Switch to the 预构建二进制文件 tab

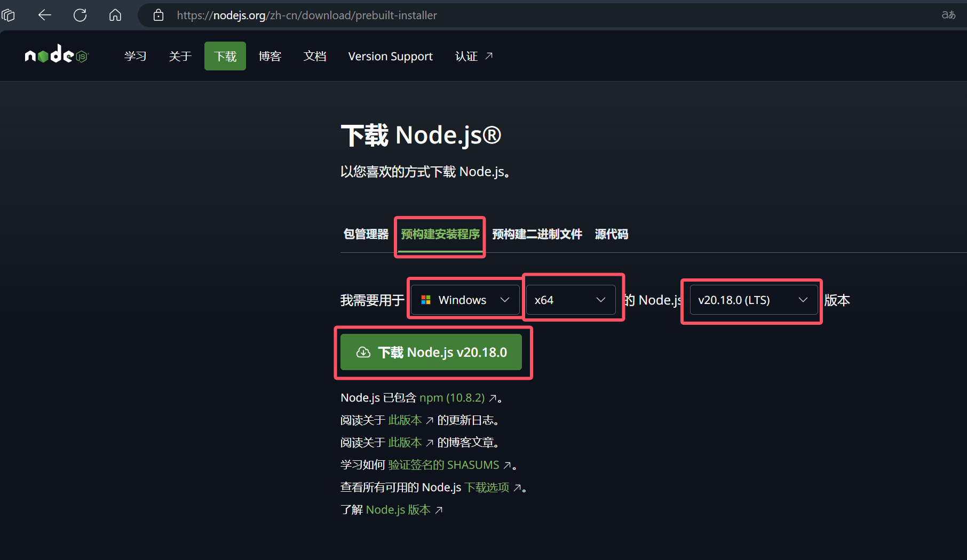point(537,234)
